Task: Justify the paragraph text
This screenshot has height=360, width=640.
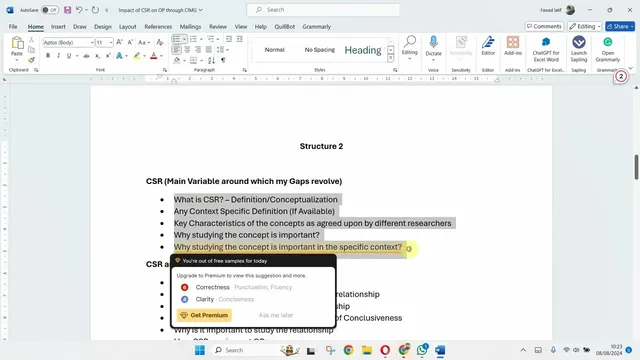Action: point(209,50)
